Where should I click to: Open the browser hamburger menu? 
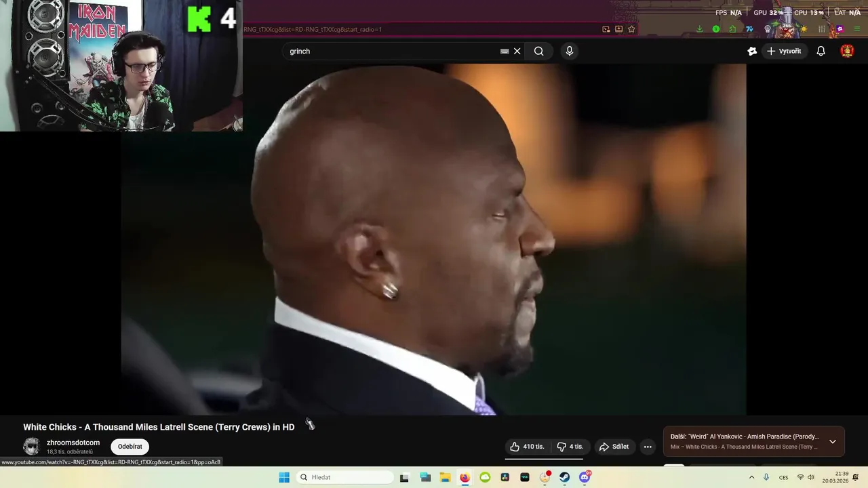pos(857,29)
